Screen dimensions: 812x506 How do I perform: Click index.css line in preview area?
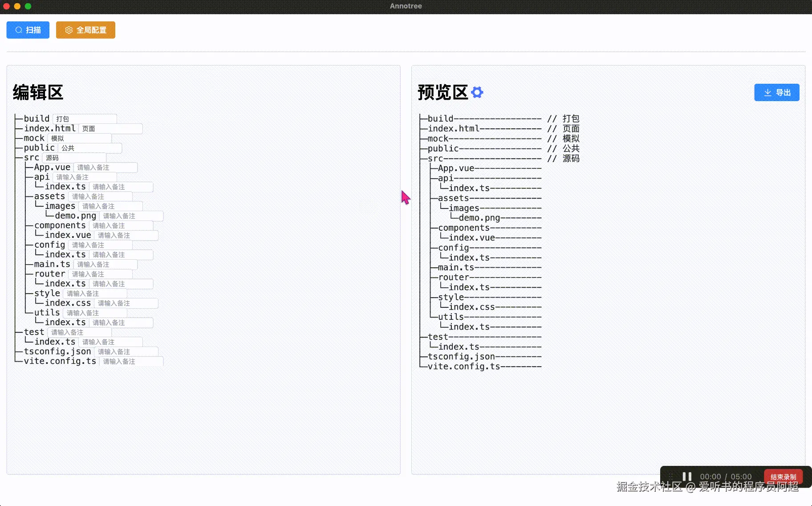coord(491,307)
